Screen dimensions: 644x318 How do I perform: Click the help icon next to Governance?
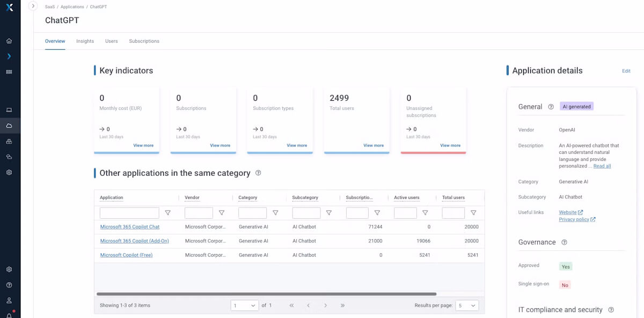click(564, 242)
